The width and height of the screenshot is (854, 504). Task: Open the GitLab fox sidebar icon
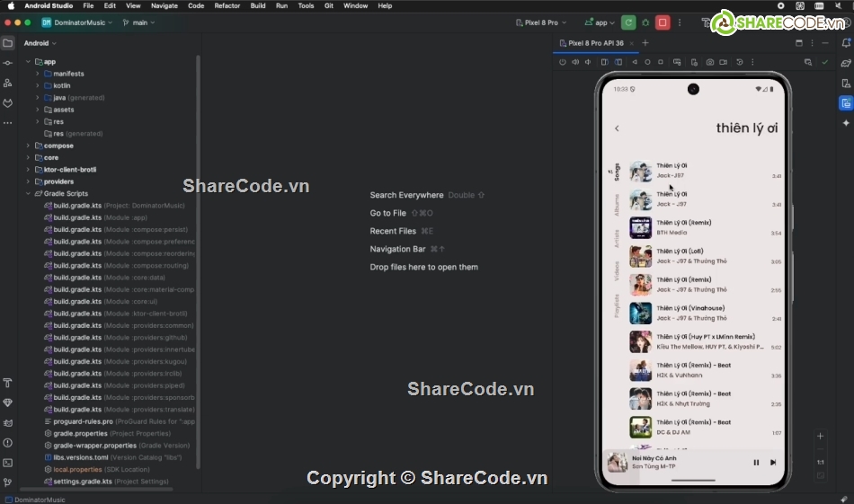tap(7, 103)
